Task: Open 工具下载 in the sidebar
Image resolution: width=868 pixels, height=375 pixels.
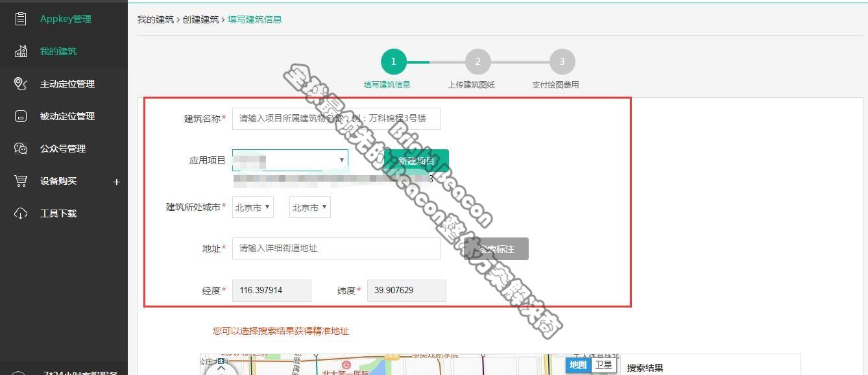Action: coord(58,213)
